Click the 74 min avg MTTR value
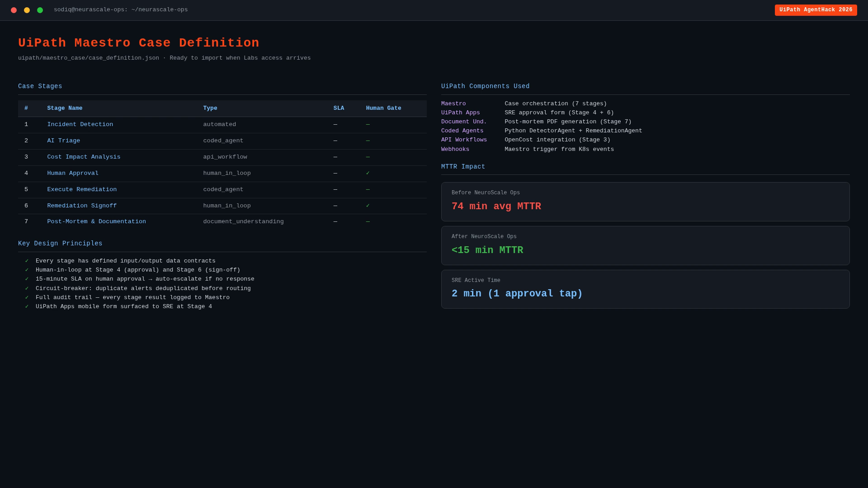868x488 pixels. tap(496, 206)
